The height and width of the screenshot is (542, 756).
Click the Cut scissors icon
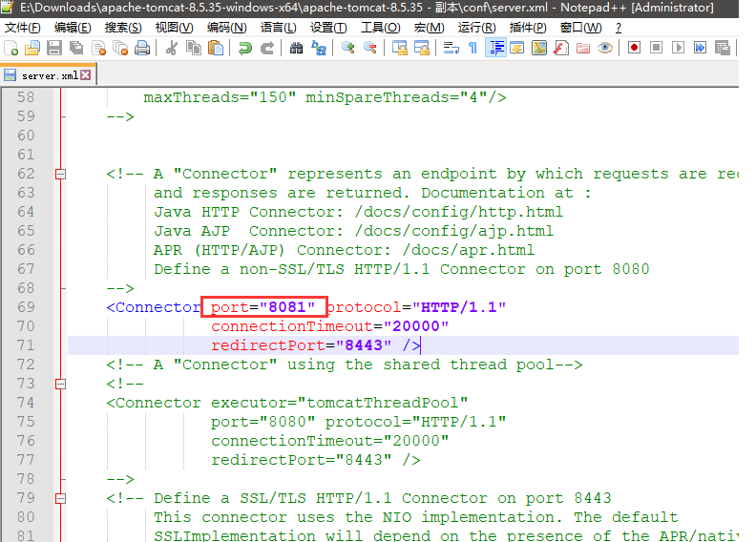click(x=172, y=48)
